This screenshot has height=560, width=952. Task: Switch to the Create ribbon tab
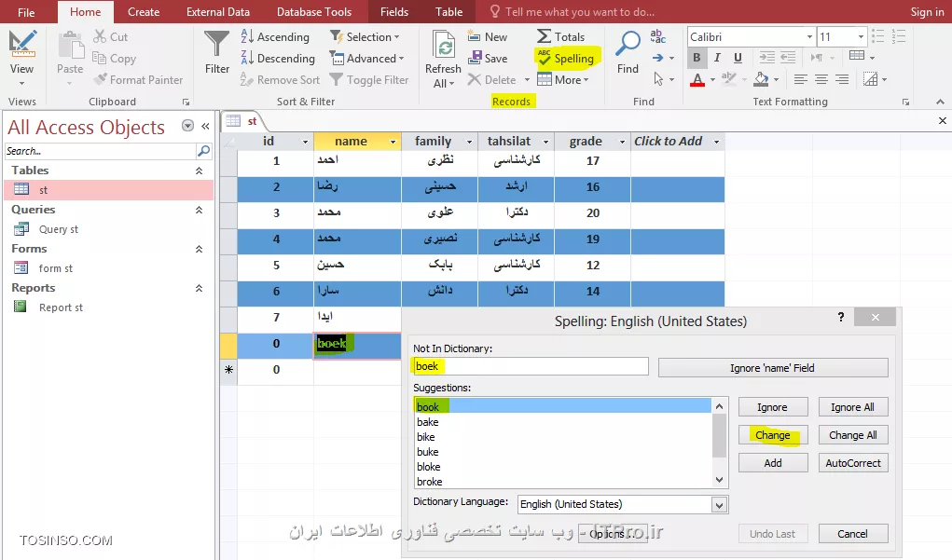[x=144, y=11]
